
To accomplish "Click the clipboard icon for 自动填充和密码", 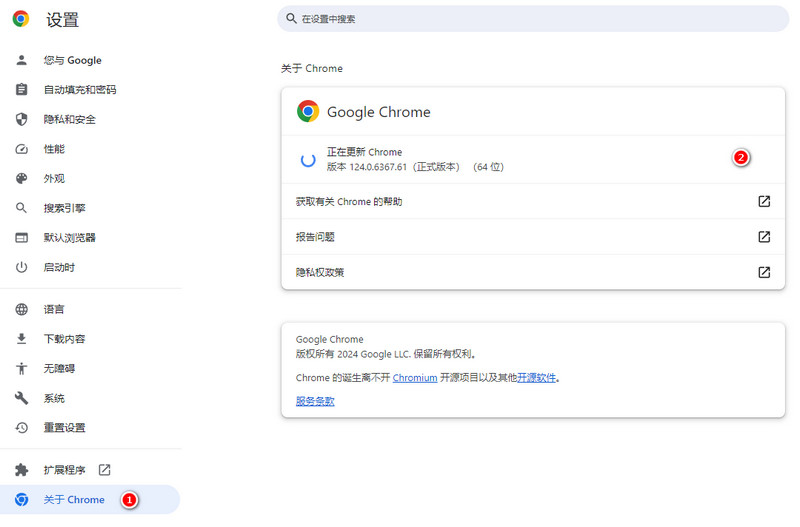I will [x=21, y=90].
